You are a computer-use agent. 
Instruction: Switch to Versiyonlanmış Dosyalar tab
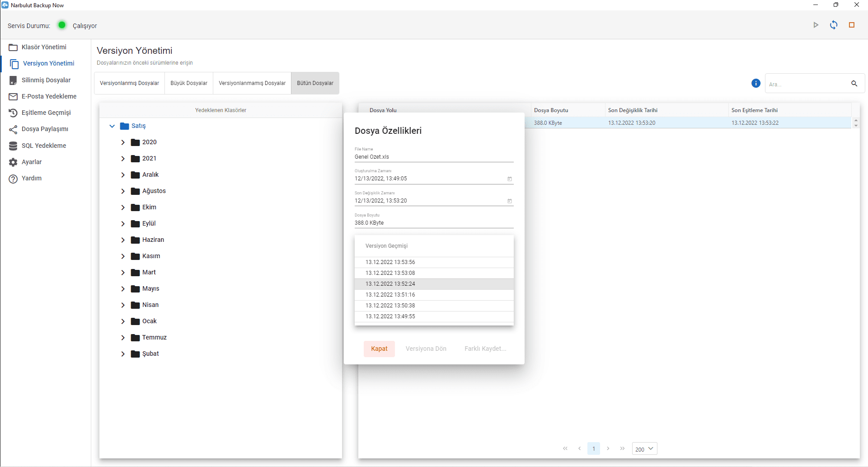129,83
